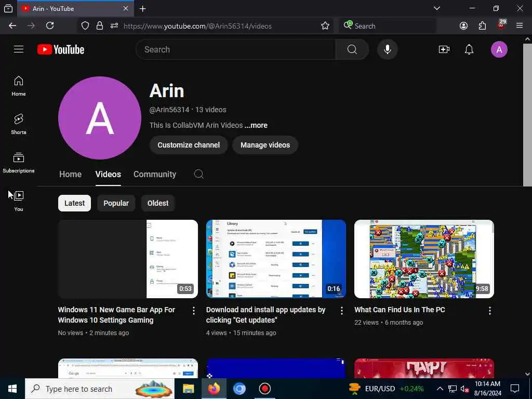Click Manage videos button

tap(265, 145)
